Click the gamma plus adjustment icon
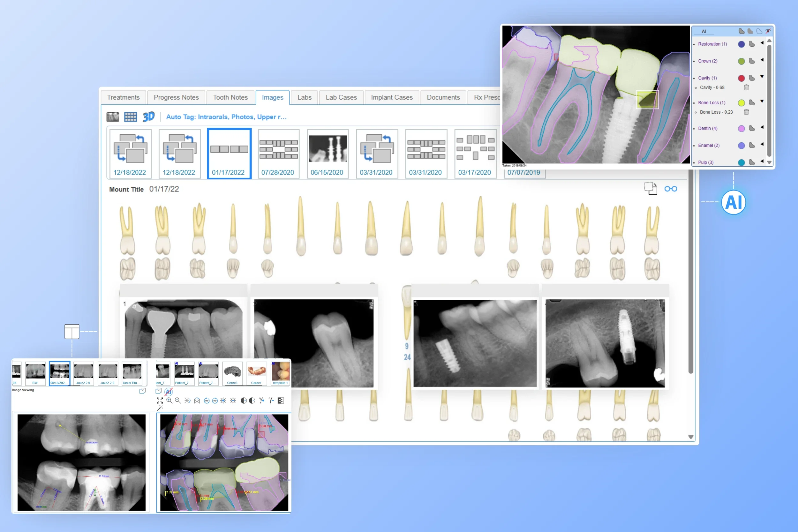Screen dimensions: 798x532 (x=261, y=401)
